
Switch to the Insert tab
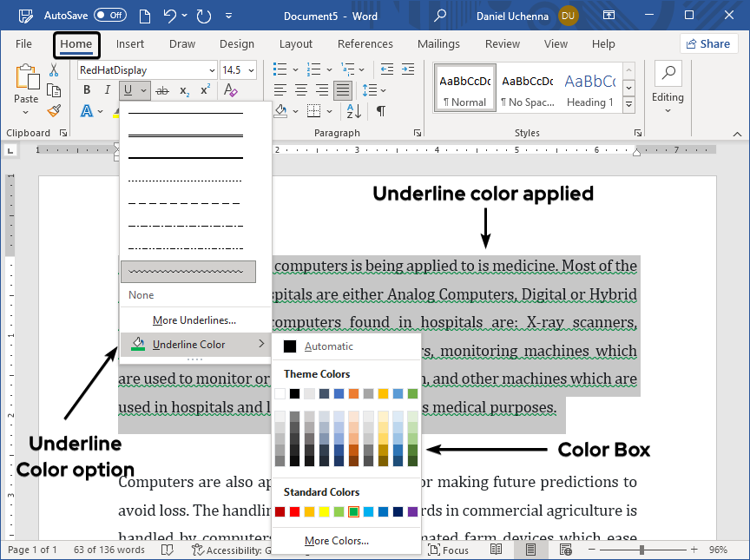tap(130, 44)
